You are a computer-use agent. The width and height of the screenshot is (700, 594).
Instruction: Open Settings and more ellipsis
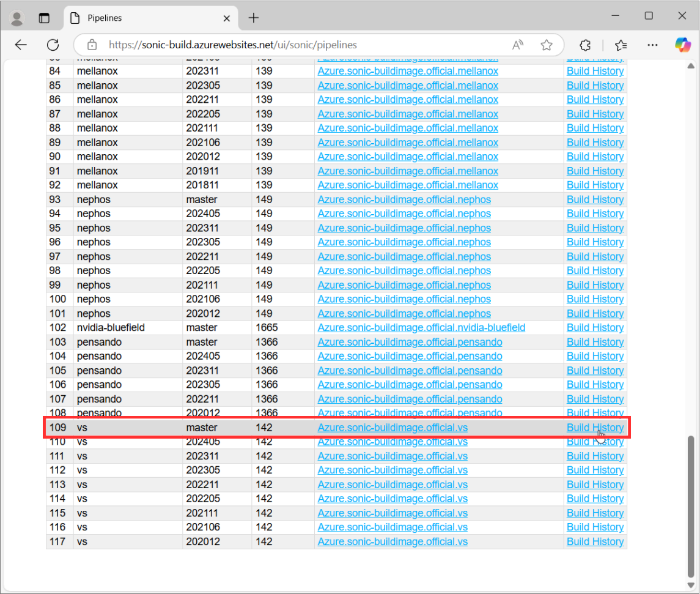(652, 45)
